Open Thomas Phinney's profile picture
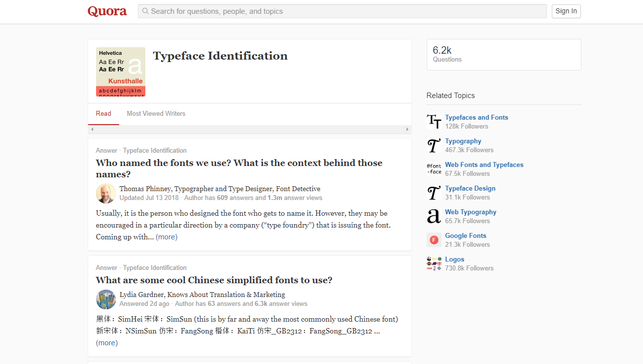This screenshot has width=643, height=364. 105,194
